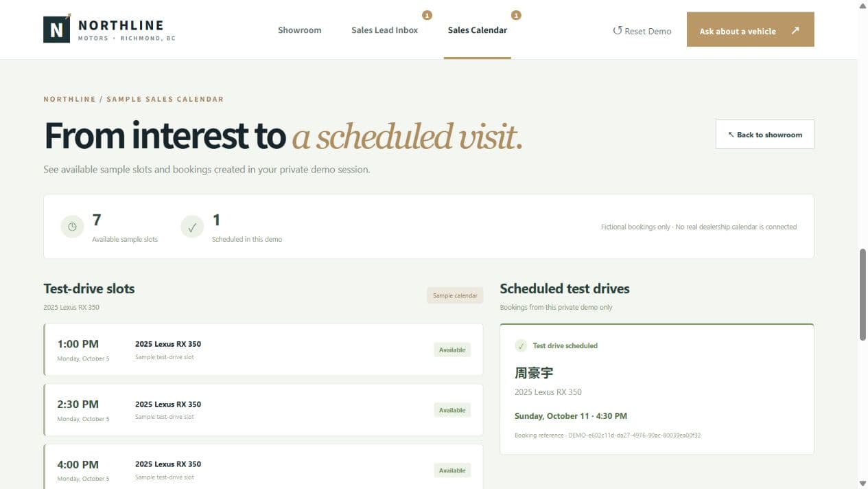Click Available badge on the 1:00 PM slot
This screenshot has height=489, width=868.
click(452, 350)
